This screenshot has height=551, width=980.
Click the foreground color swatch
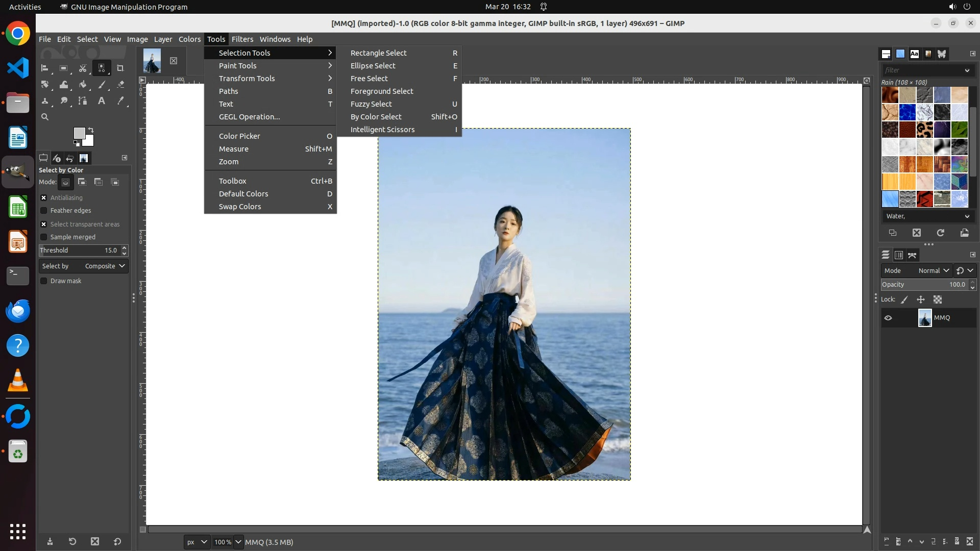[79, 133]
